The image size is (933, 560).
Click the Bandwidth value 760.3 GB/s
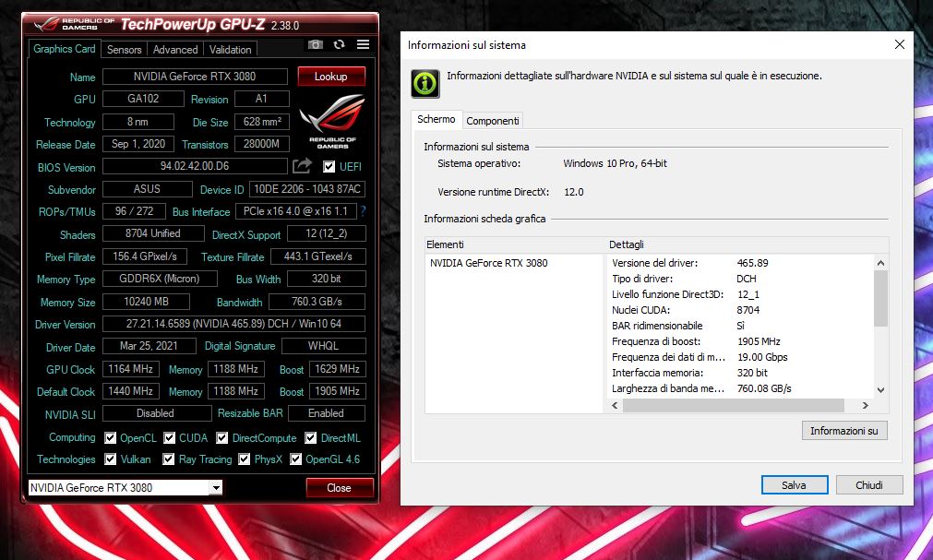coord(317,302)
